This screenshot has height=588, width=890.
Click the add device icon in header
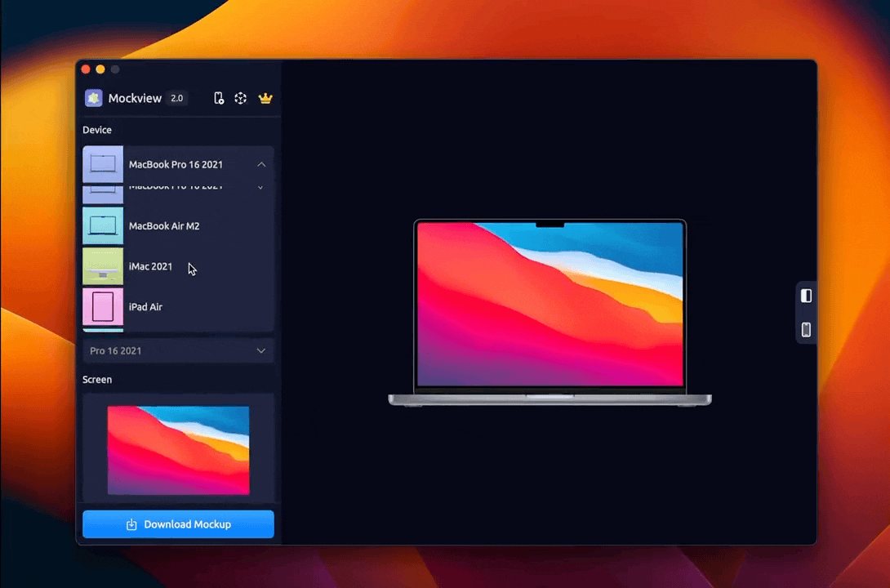coord(219,98)
